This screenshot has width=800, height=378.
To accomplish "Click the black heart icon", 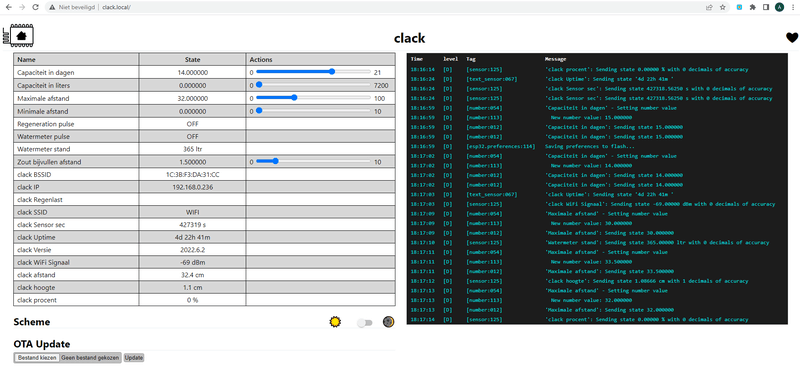I will coord(791,37).
